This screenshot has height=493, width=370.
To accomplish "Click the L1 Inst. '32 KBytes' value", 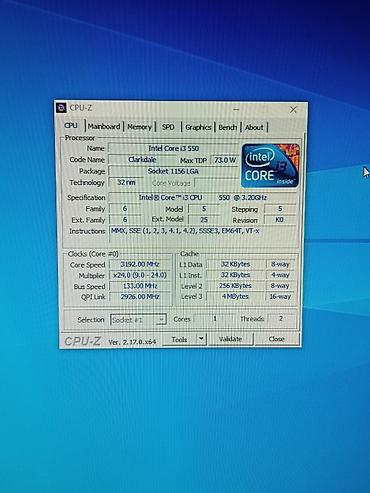I will pos(235,275).
